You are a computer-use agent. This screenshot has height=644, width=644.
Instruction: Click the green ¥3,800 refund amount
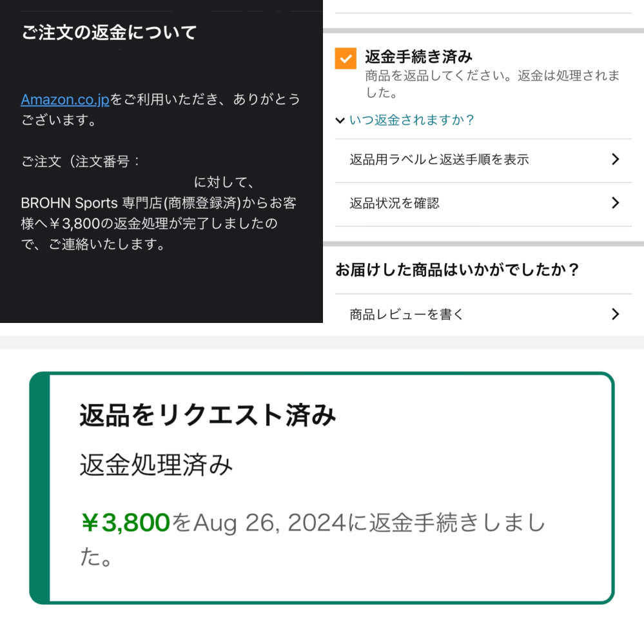[125, 523]
